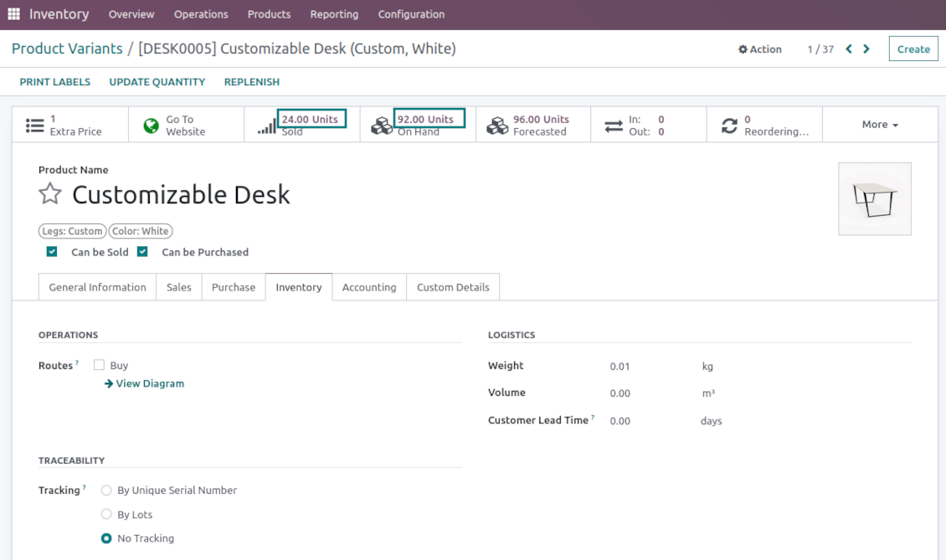The width and height of the screenshot is (946, 560).
Task: Open the Configuration menu
Action: [411, 14]
